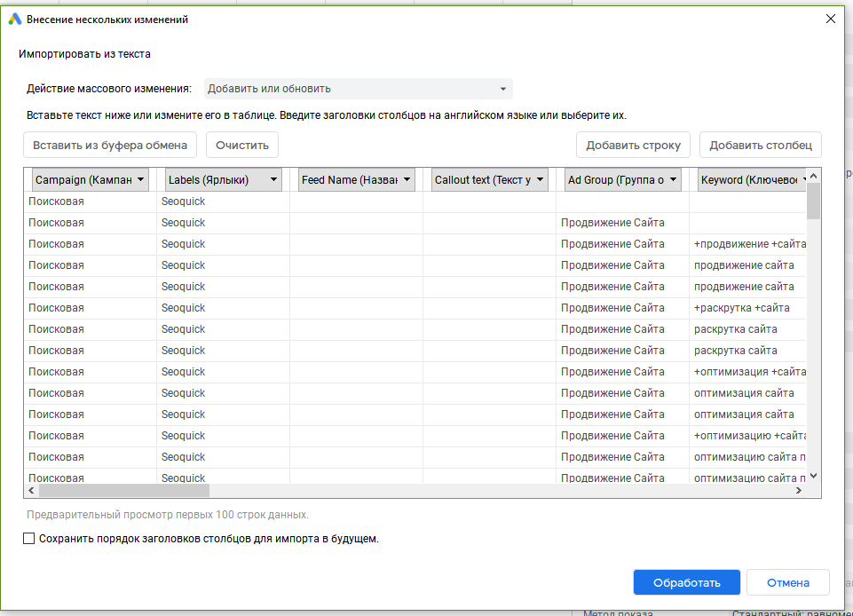Image resolution: width=853 pixels, height=616 pixels.
Task: Close the bulk changes dialog
Action: pos(830,19)
